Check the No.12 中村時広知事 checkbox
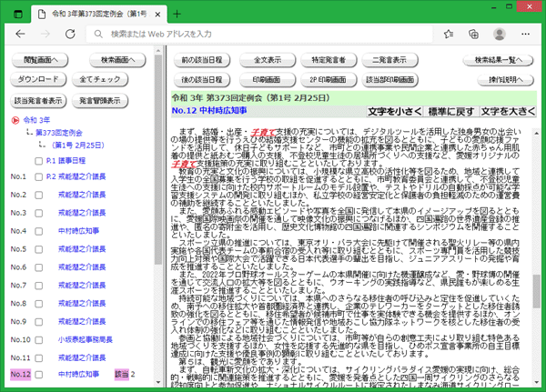The height and width of the screenshot is (392, 546). pos(38,375)
